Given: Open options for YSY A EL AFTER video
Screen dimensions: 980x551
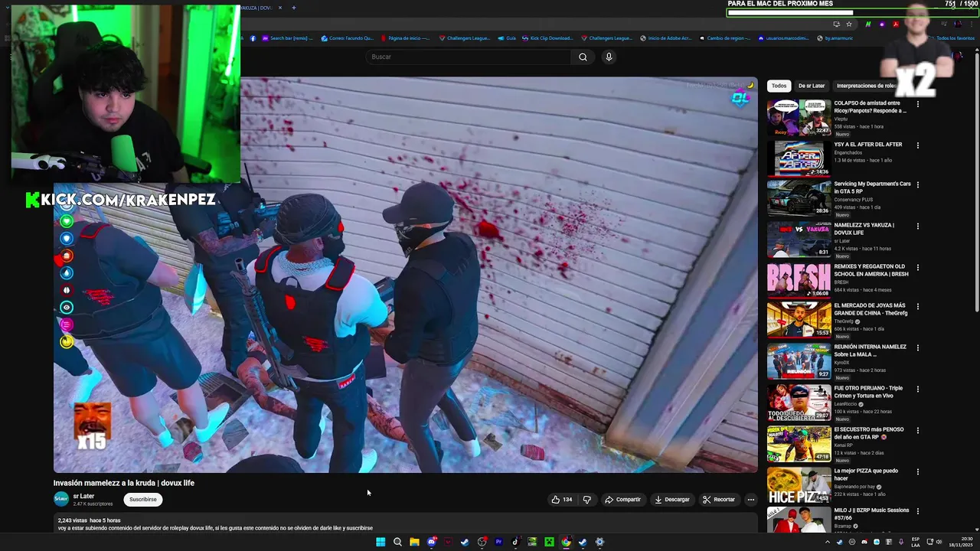Looking at the screenshot, I should 918,145.
